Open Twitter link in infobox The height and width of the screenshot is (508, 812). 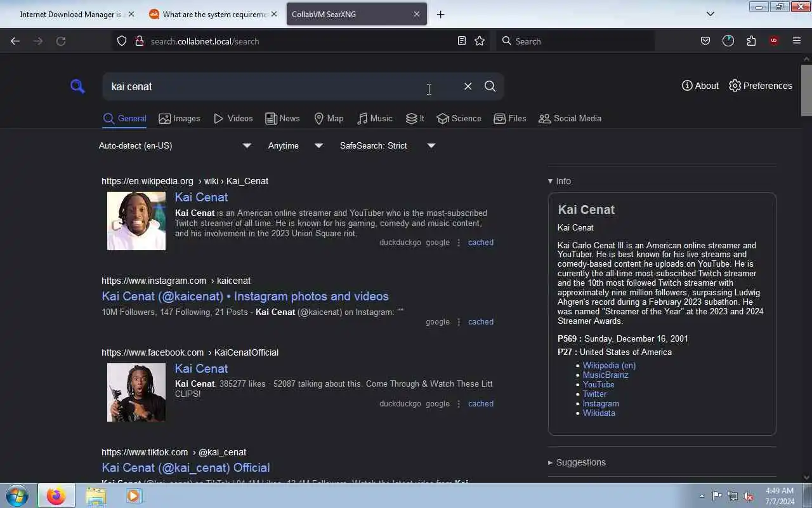[x=594, y=394]
